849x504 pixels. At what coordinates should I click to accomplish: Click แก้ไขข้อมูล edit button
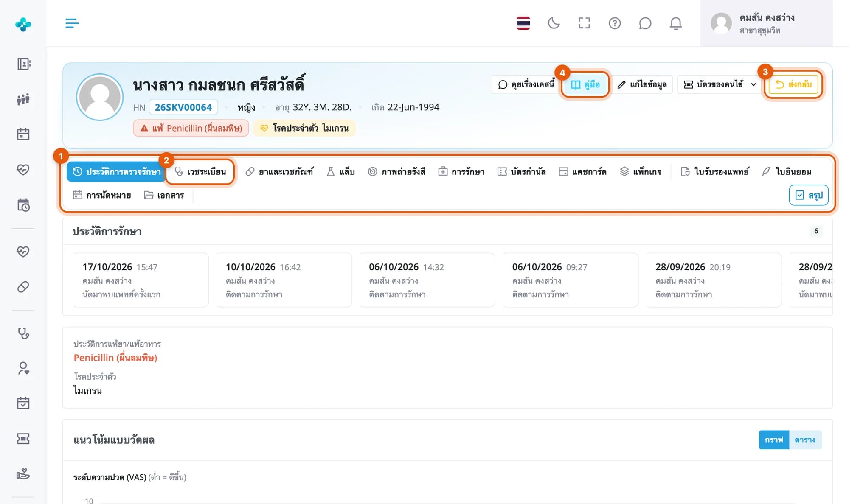click(x=642, y=84)
